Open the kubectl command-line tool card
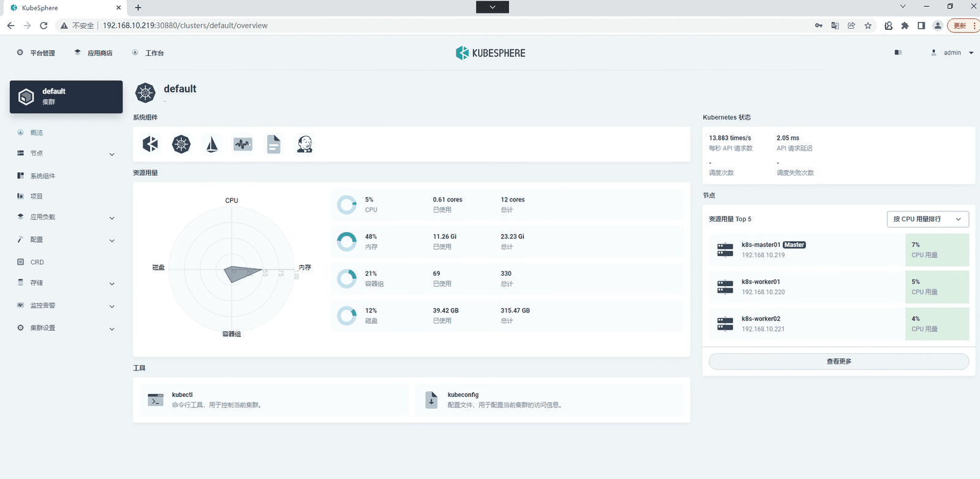Viewport: 980px width, 479px height. pos(274,400)
